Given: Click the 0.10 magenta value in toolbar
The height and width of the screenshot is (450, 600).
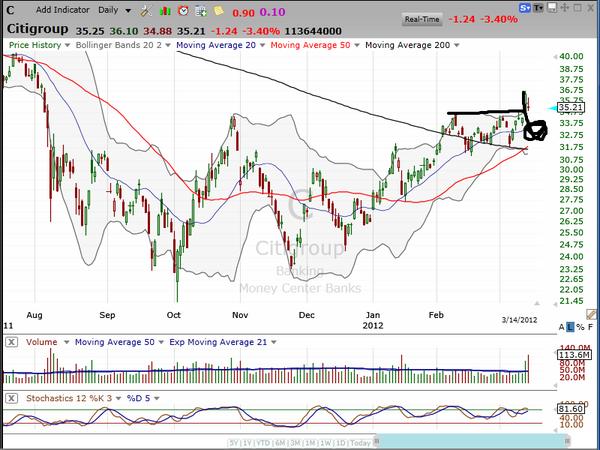Looking at the screenshot, I should pos(272,12).
